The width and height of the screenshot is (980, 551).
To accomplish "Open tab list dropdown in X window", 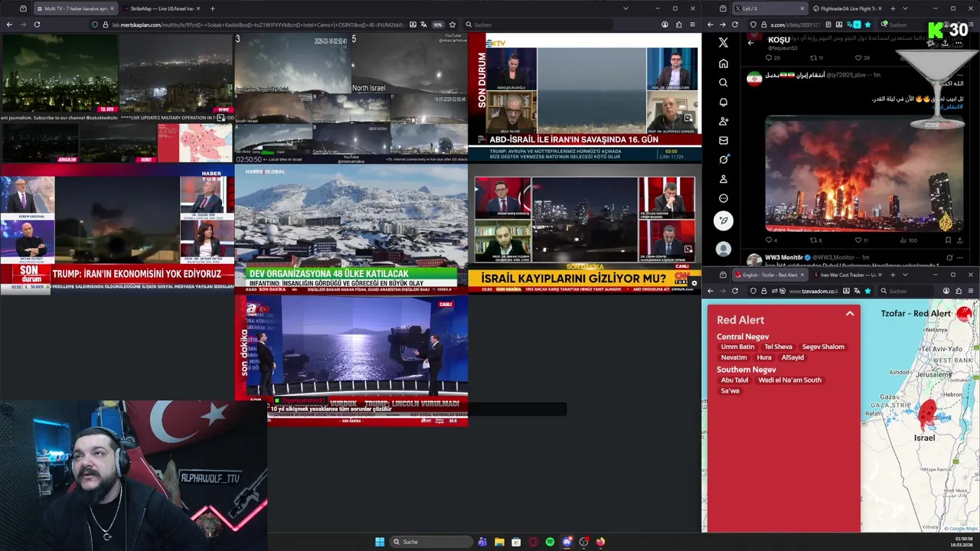I will click(905, 8).
